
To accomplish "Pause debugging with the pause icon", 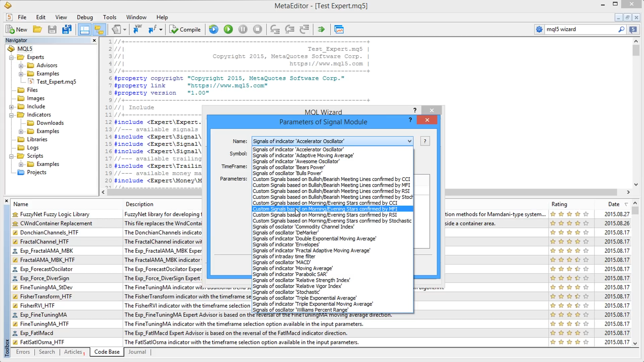I will pos(243,29).
